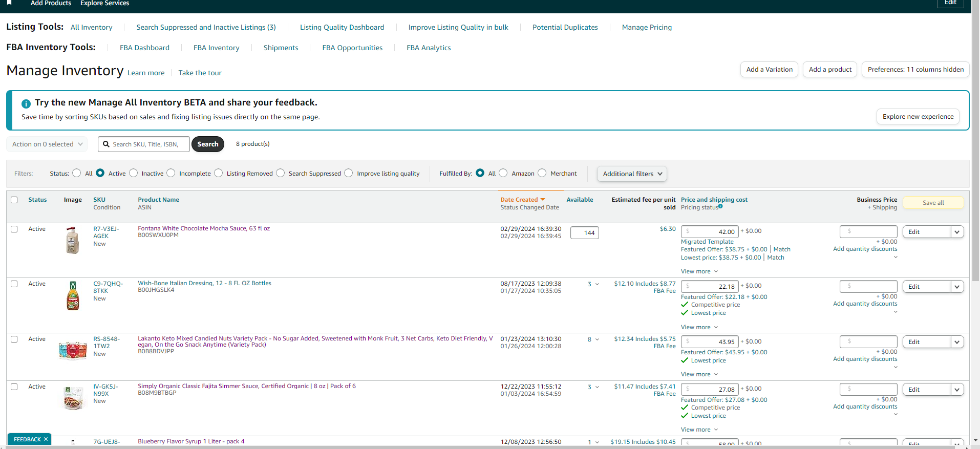Select the Inactive status filter
980x449 pixels.
tap(134, 173)
